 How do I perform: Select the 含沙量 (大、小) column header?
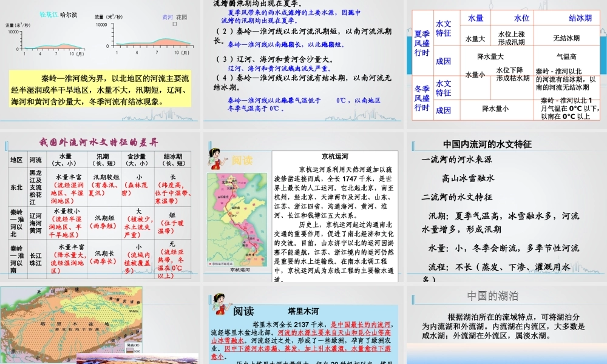click(136, 160)
